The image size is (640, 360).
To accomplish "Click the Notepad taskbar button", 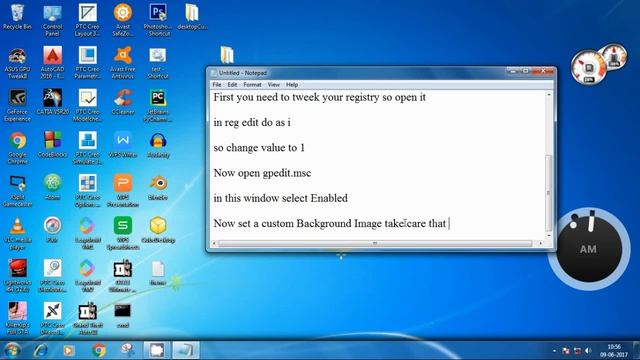I will (186, 350).
